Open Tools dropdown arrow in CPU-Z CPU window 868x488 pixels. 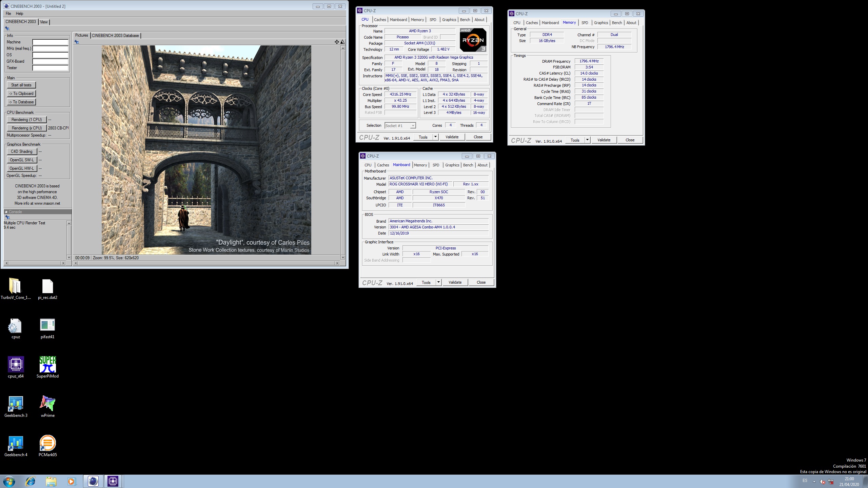point(436,137)
